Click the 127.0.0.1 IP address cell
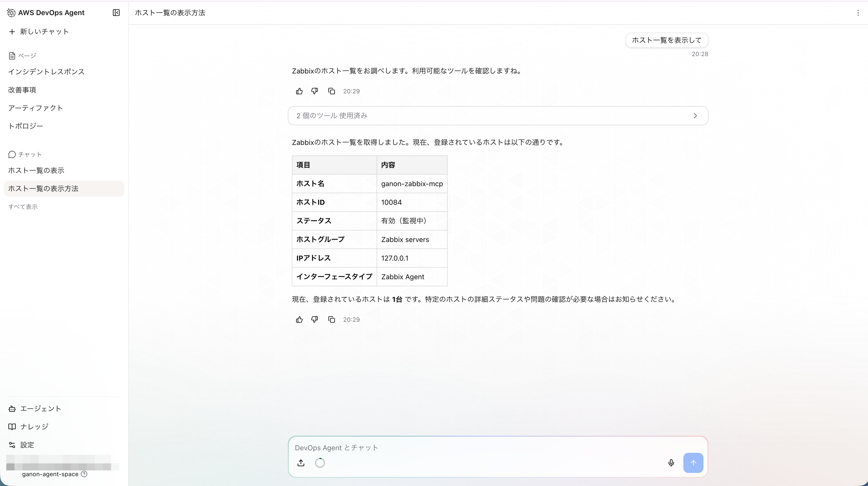The height and width of the screenshot is (486, 868). click(412, 258)
